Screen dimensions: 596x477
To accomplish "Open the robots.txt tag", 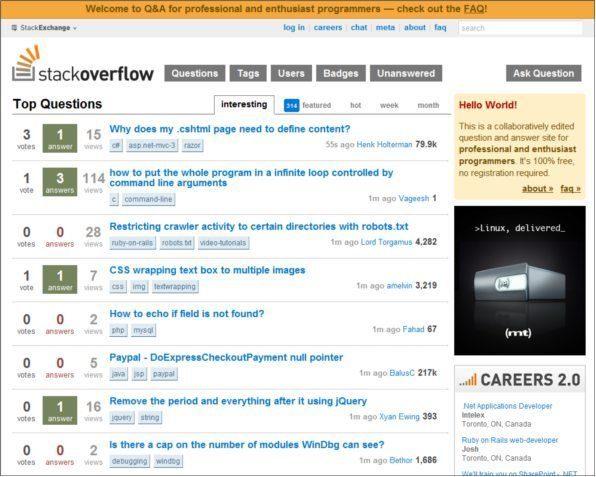I will (177, 243).
